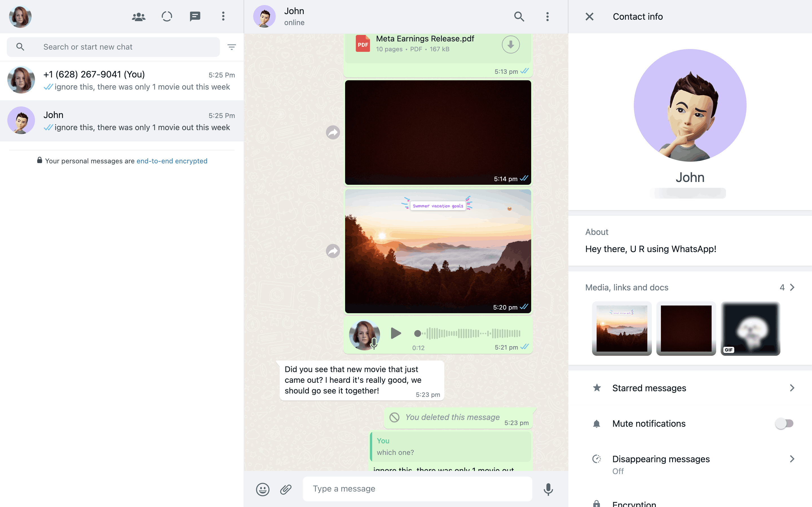Record a voice message with microphone
The width and height of the screenshot is (812, 507).
[x=548, y=489]
